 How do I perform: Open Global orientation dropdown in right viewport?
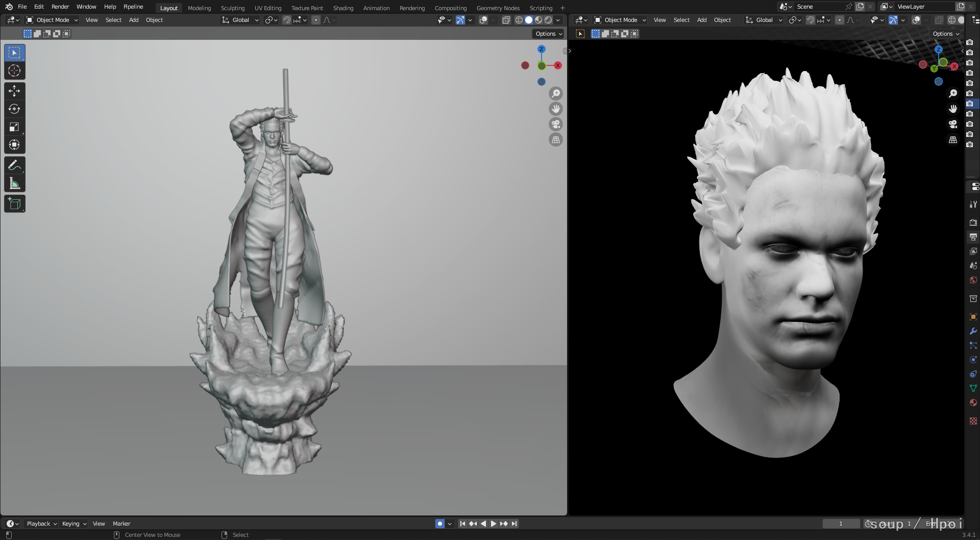tap(764, 20)
